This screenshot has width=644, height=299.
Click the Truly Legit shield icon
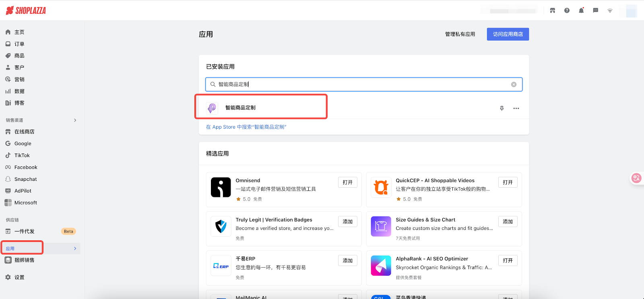pos(221,226)
